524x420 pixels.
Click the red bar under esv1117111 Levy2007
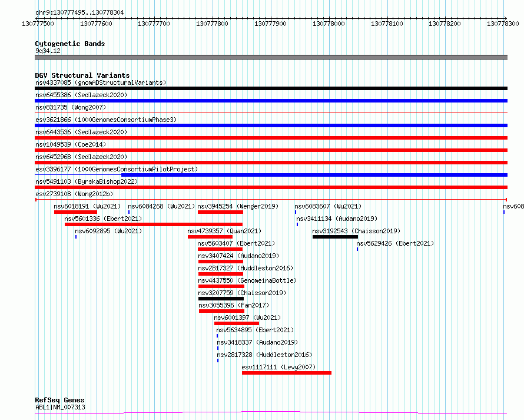pyautogui.click(x=287, y=373)
